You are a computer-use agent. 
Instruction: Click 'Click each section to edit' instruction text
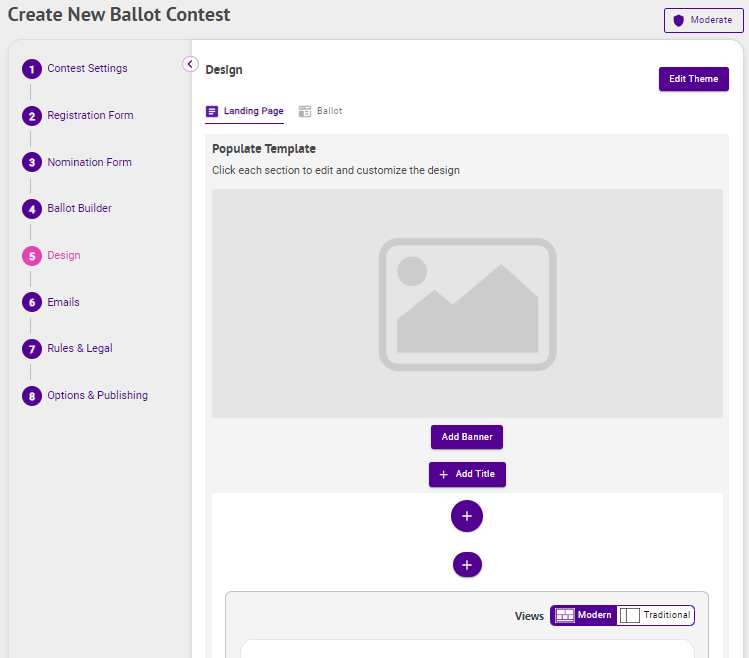[x=336, y=170]
